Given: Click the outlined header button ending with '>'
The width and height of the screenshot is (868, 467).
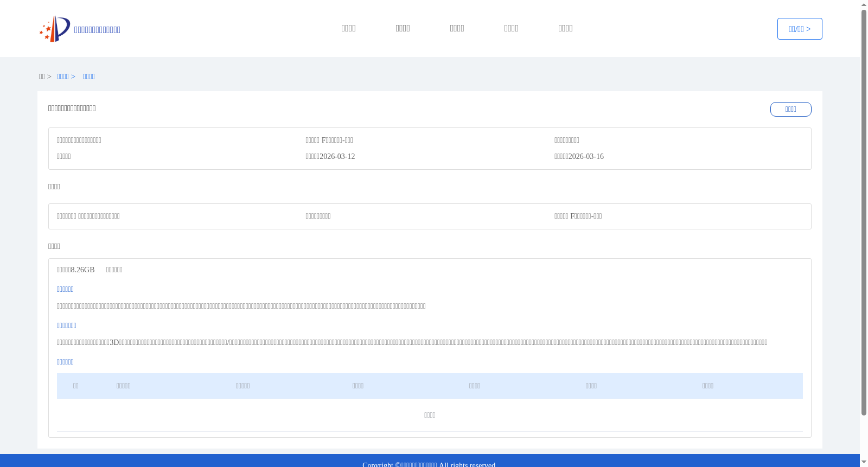Looking at the screenshot, I should (800, 29).
